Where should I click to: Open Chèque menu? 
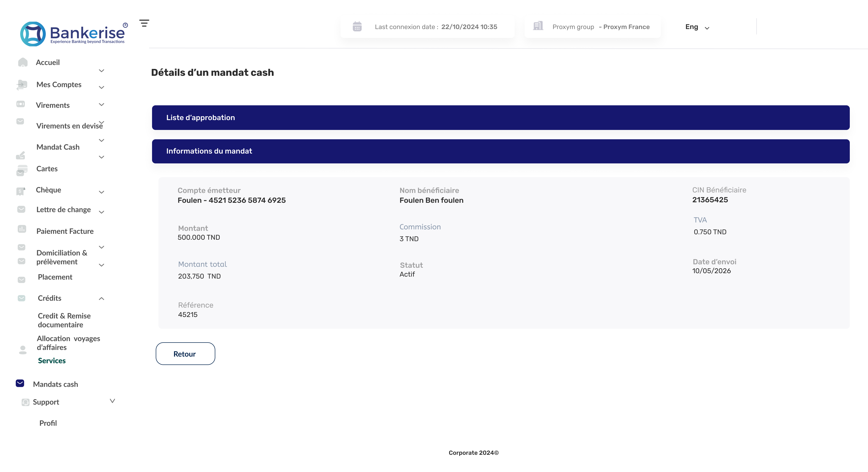pos(48,190)
